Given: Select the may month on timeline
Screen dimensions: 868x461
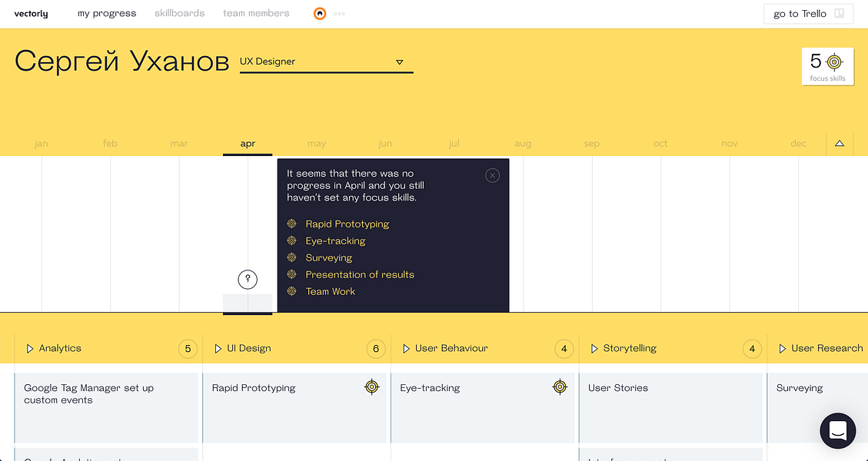Looking at the screenshot, I should click(316, 144).
